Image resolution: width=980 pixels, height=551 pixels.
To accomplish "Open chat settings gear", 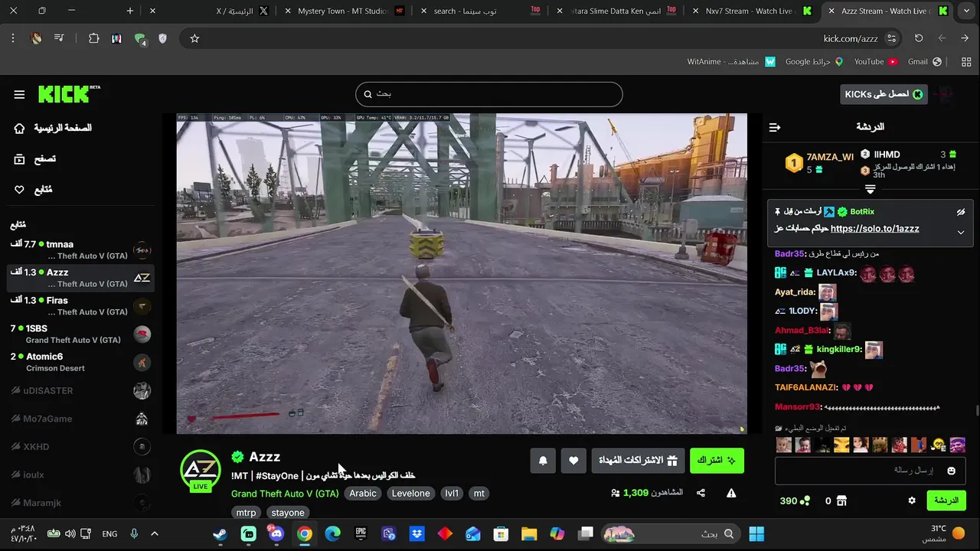I will [x=912, y=500].
